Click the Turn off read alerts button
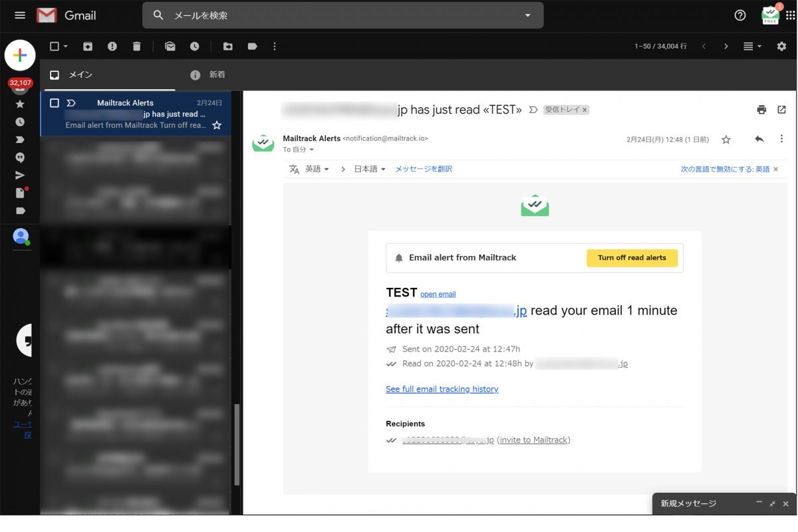 point(632,258)
